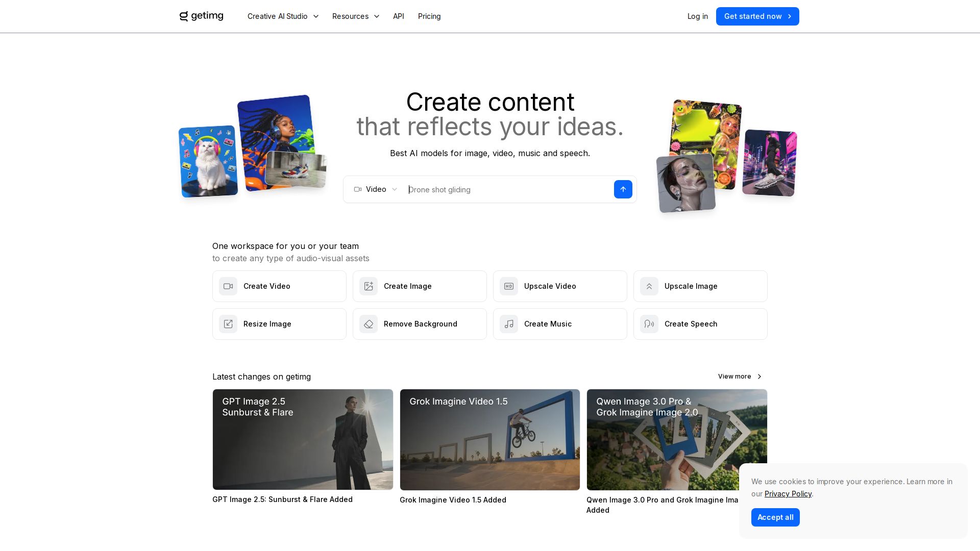The height and width of the screenshot is (551, 980).
Task: Click the Create Music note icon
Action: pos(509,324)
